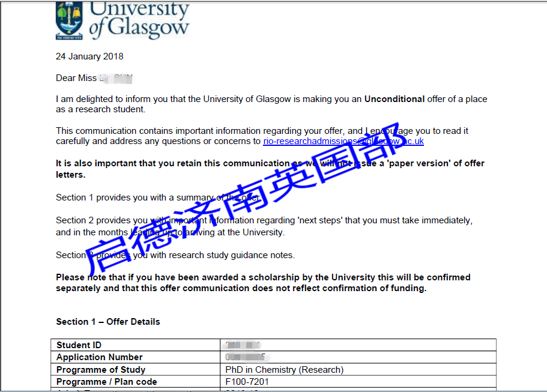Click the bold line 'It is also important that you retain'

270,169
